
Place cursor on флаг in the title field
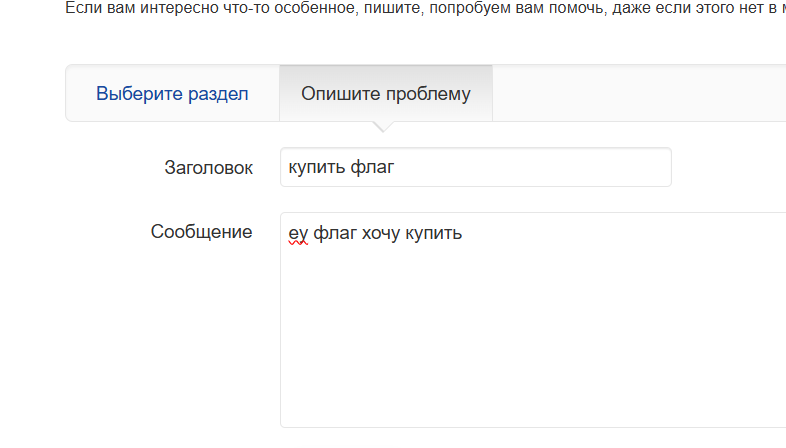tap(374, 167)
